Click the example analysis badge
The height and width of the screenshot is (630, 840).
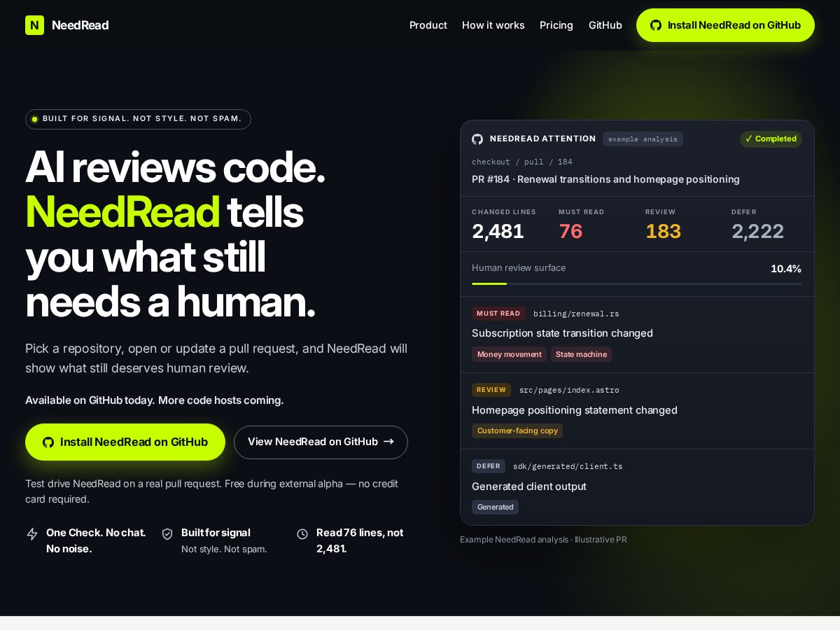pyautogui.click(x=643, y=139)
